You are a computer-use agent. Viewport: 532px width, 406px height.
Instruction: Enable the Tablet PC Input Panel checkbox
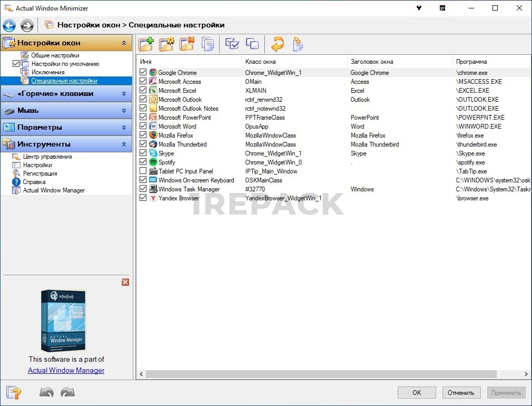click(x=143, y=171)
